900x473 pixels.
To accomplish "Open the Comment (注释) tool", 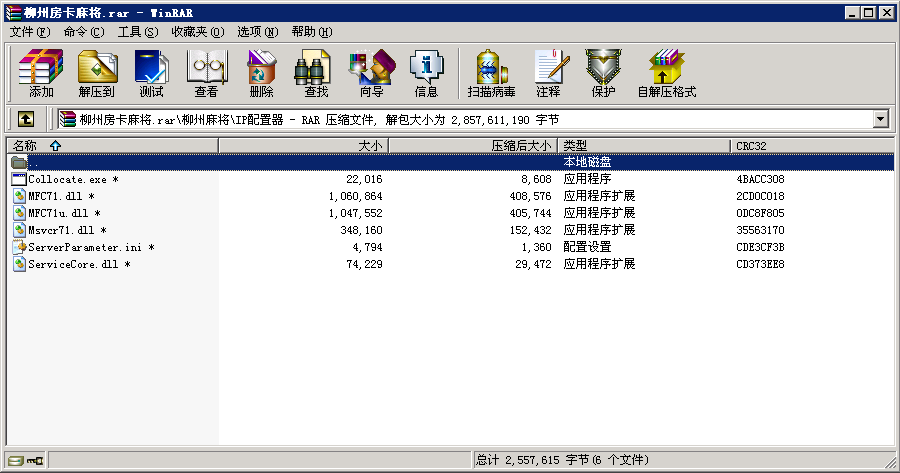I will [548, 73].
